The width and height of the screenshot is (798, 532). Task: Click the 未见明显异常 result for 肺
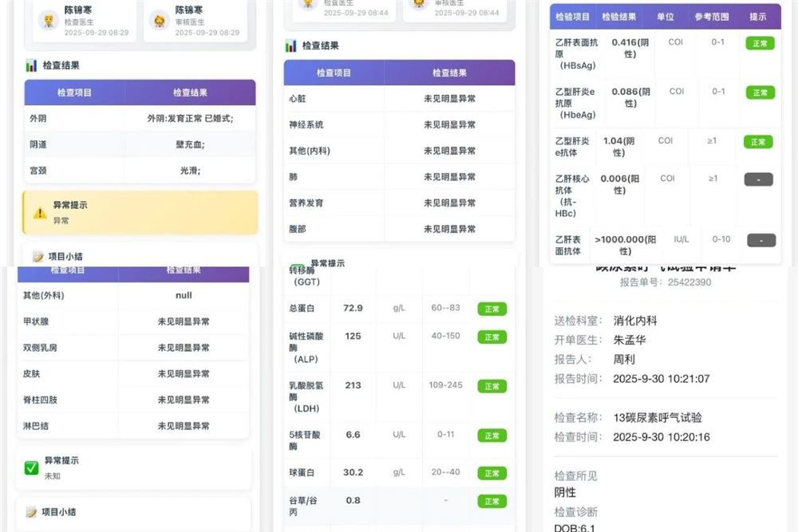(450, 177)
